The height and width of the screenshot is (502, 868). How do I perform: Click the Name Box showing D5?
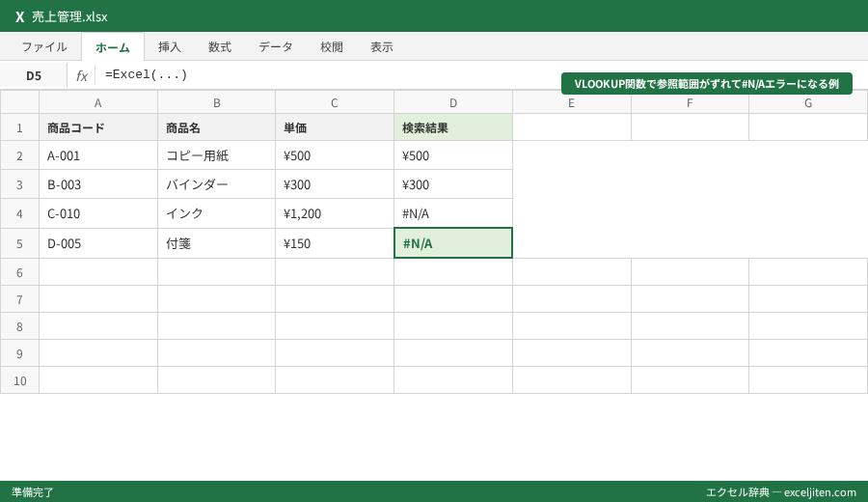tap(34, 75)
